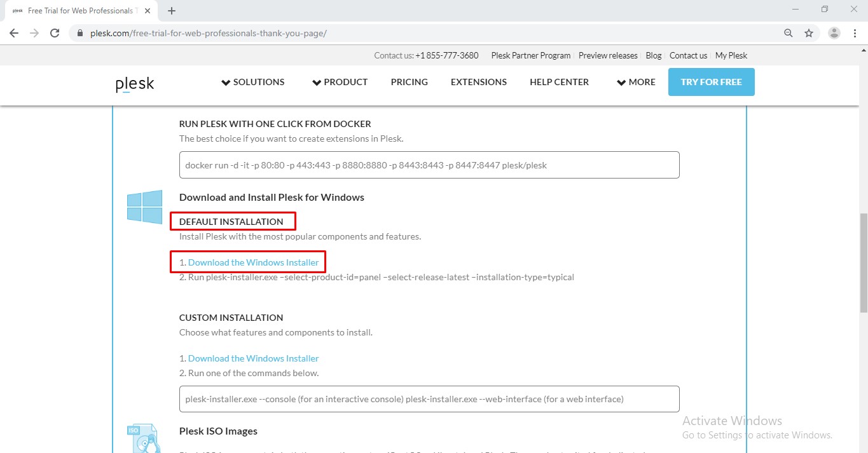Click the scrollbar up arrow
Screen dimensions: 868x453
tap(863, 51)
